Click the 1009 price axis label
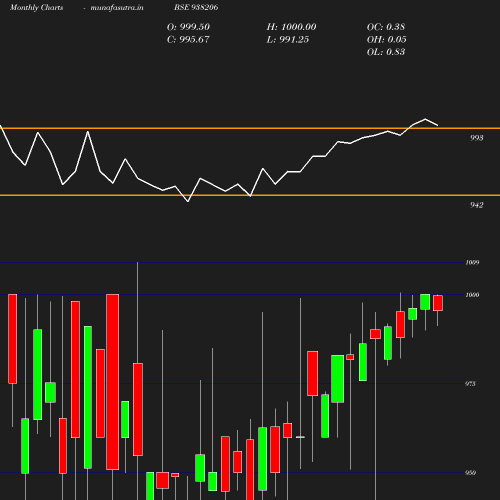 pos(472,263)
